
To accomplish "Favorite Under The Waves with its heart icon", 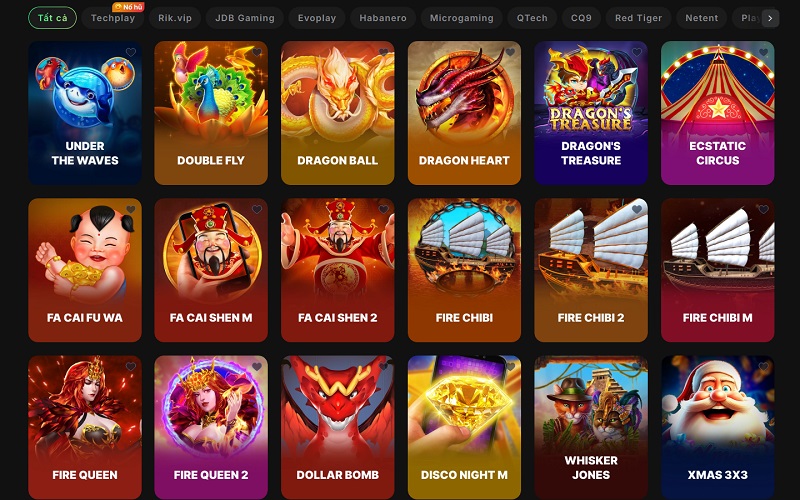I will tap(131, 52).
